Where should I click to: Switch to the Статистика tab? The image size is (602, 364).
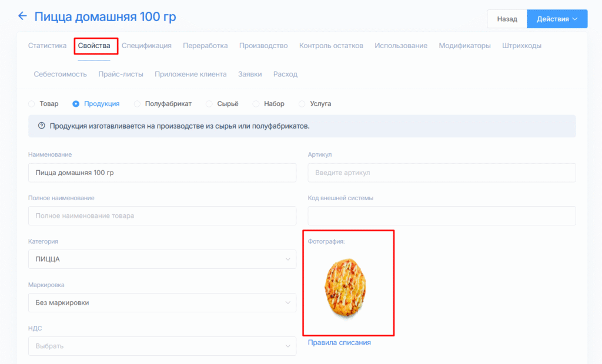47,46
